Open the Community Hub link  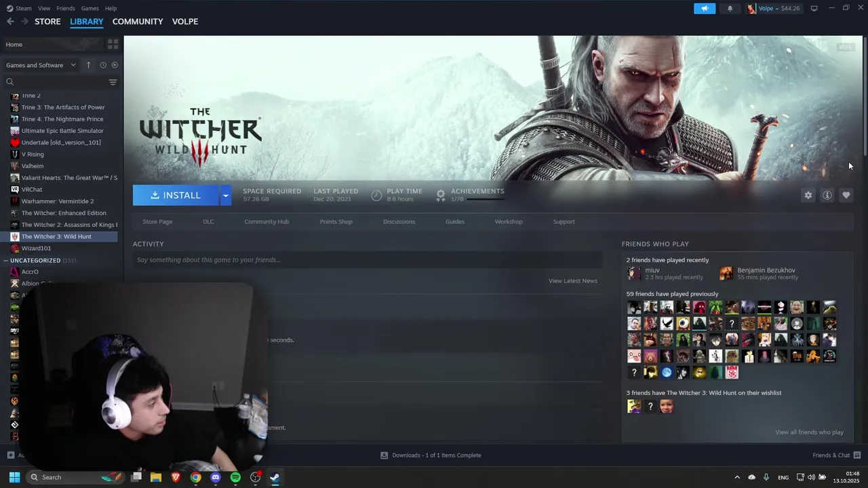pos(267,222)
